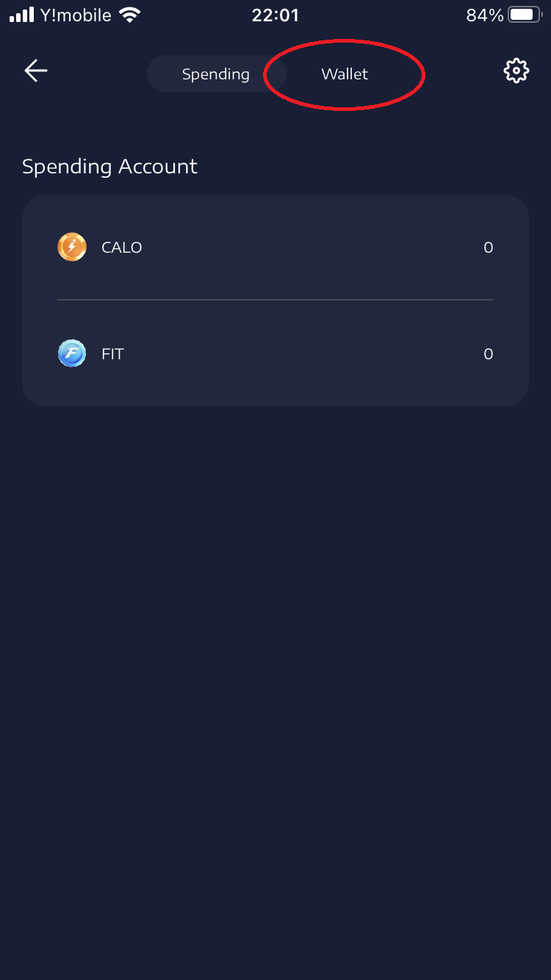551x980 pixels.
Task: Open the CALO token row
Action: (275, 247)
